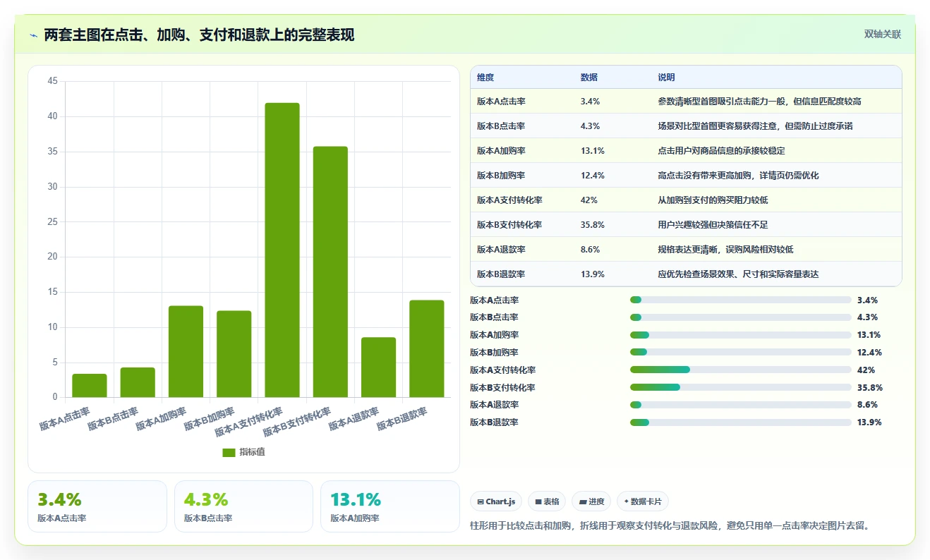Click table cell 版本A点击率

click(x=501, y=102)
